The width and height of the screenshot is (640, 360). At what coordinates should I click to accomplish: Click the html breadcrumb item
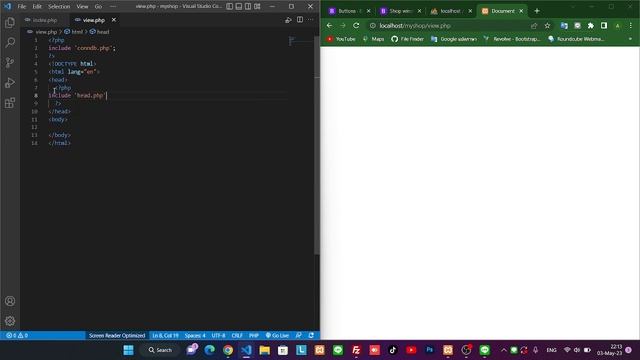click(74, 31)
